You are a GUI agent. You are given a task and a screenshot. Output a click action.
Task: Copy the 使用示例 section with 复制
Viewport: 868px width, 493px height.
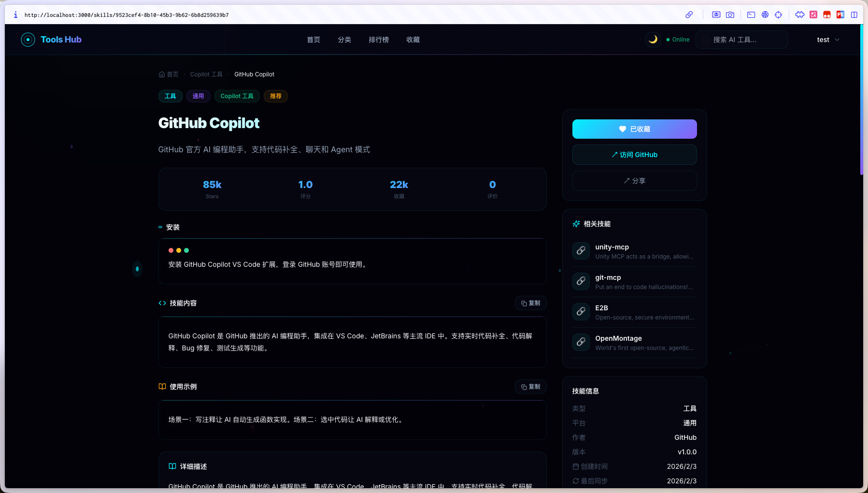click(x=530, y=387)
